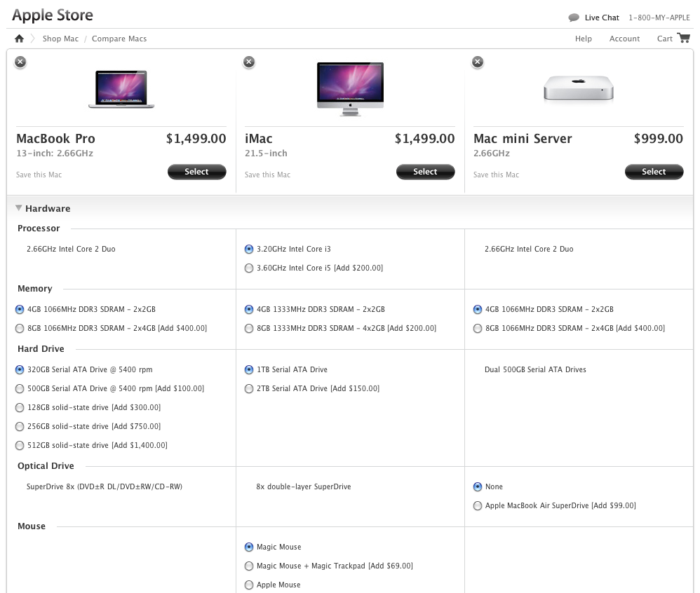Screen dimensions: 700x593
Task: Click the Live Chat speech bubble icon
Action: (x=573, y=17)
